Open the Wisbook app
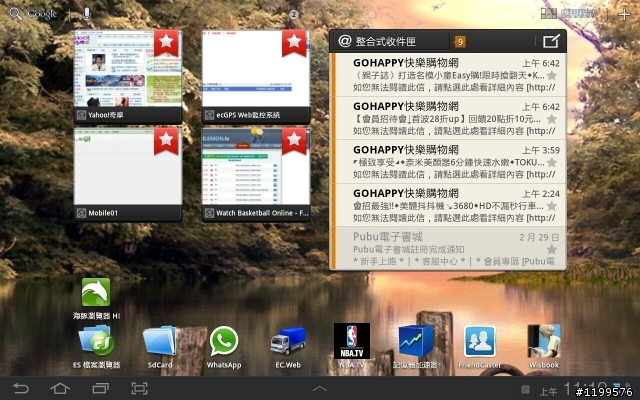640x400 pixels. pyautogui.click(x=544, y=347)
